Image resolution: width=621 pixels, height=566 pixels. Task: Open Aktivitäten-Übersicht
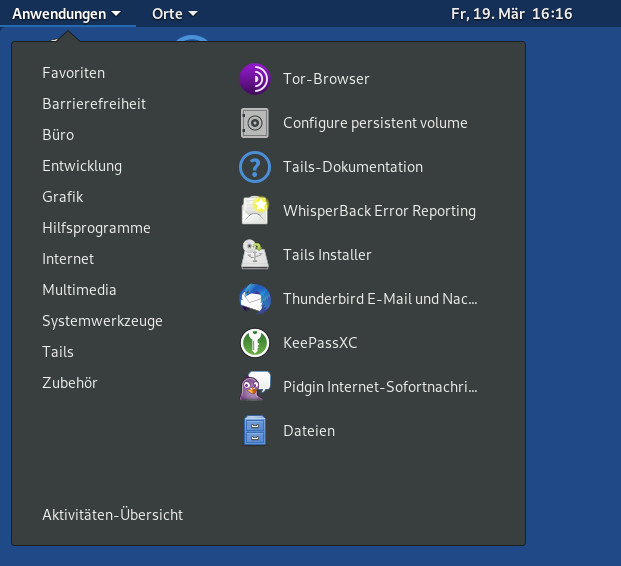click(x=112, y=515)
